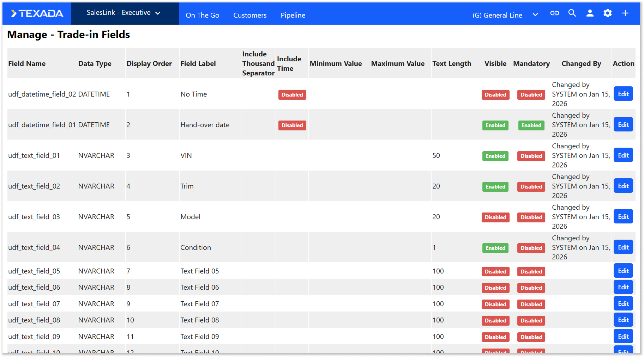Edit the VIN field row
The width and height of the screenshot is (644, 357).
[623, 155]
